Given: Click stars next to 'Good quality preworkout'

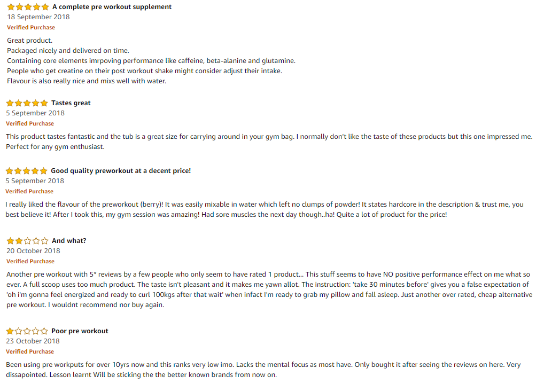Looking at the screenshot, I should [x=27, y=171].
